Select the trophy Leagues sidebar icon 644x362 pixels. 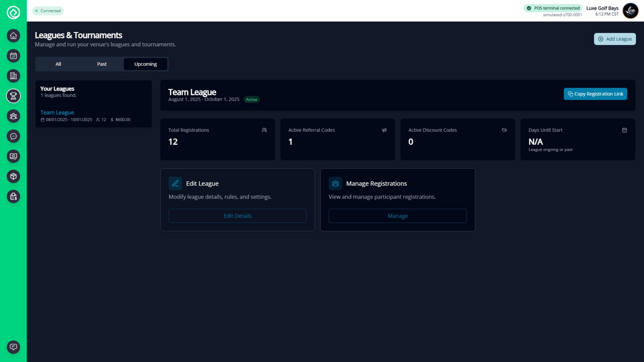pyautogui.click(x=13, y=96)
